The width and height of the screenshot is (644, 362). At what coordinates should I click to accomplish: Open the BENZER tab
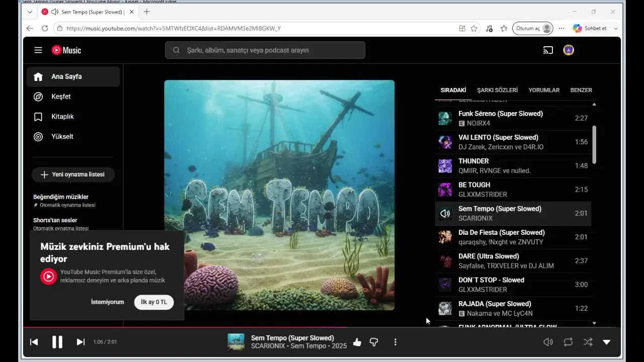pyautogui.click(x=581, y=90)
